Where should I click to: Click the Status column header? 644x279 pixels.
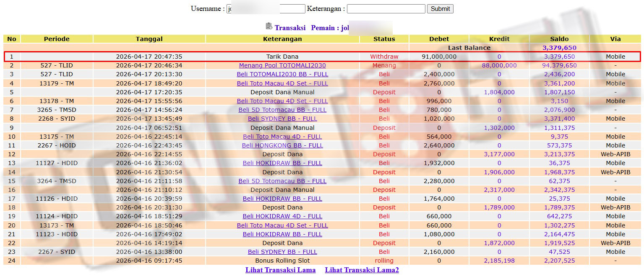[x=384, y=39]
